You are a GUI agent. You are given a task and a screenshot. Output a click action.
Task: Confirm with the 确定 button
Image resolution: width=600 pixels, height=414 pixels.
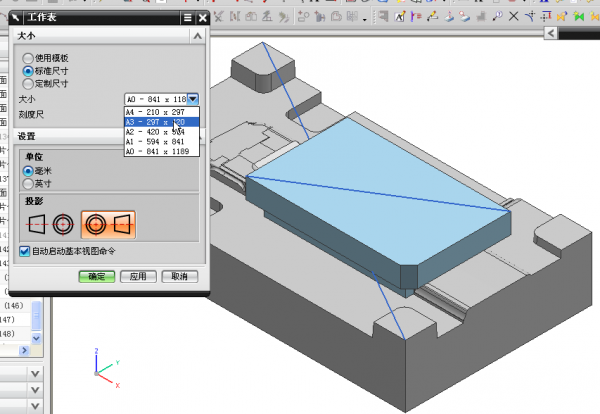click(97, 276)
